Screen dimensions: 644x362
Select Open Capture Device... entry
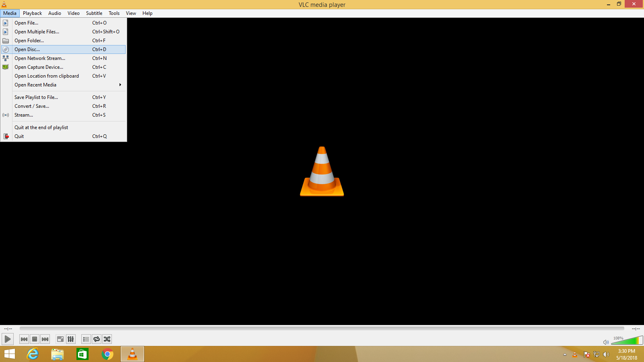click(x=64, y=67)
